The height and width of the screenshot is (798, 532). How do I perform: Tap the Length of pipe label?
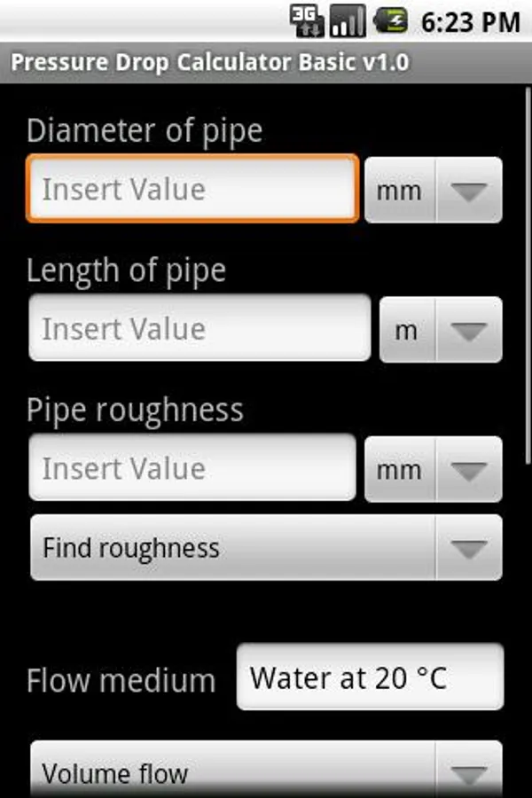(x=126, y=270)
